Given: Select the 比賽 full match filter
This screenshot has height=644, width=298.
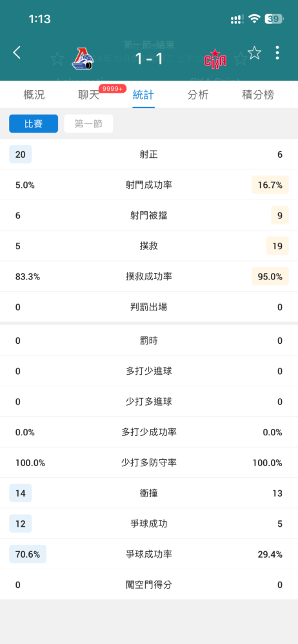Looking at the screenshot, I should pos(34,124).
